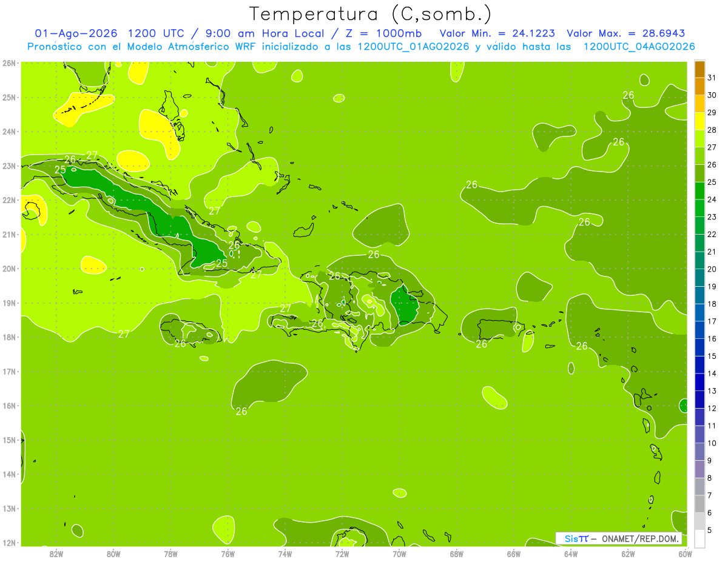Click the '24N' latitude axis label
Image resolution: width=728 pixels, height=562 pixels.
pyautogui.click(x=9, y=132)
